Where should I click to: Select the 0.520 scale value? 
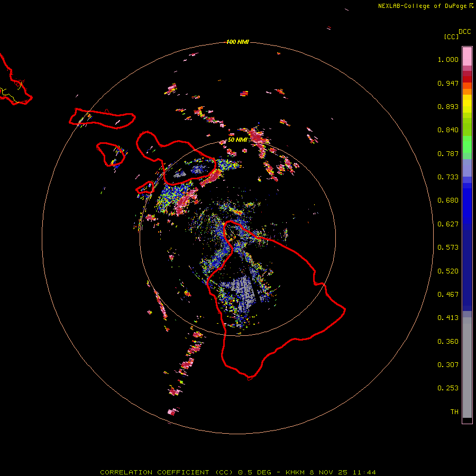pos(448,271)
